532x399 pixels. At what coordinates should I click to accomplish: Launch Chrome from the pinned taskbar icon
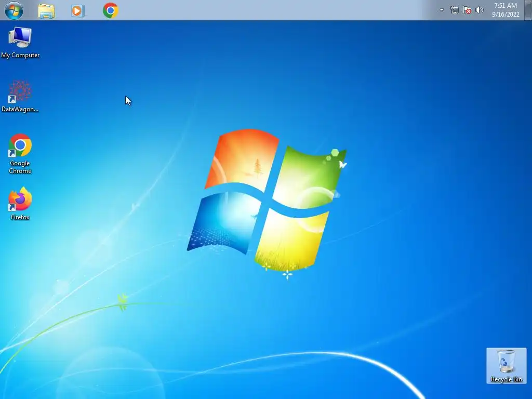coord(111,10)
